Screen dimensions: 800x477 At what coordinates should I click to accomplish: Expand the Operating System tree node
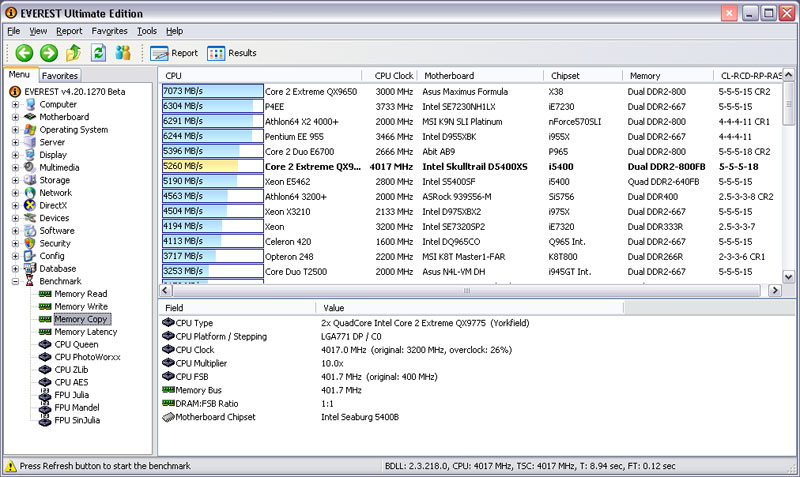click(x=15, y=130)
